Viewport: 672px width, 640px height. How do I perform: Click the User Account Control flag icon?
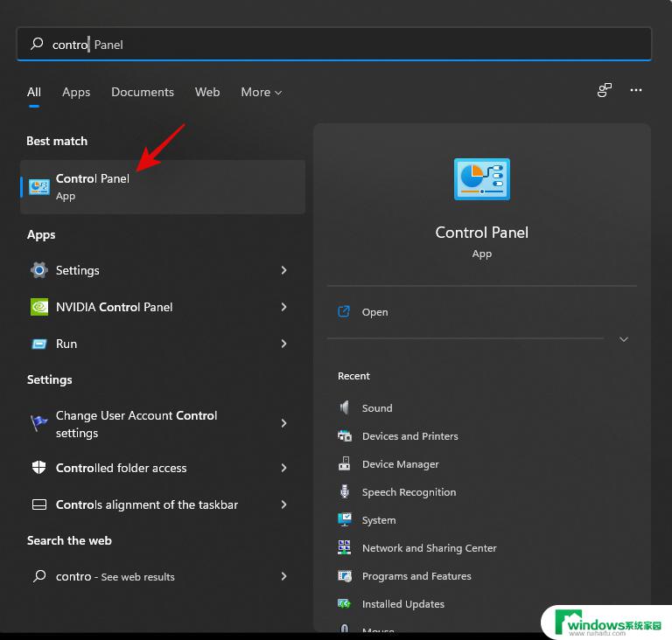(39, 423)
